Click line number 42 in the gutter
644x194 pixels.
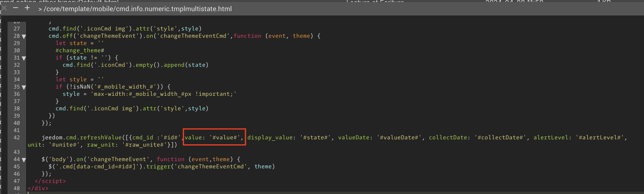pos(17,138)
